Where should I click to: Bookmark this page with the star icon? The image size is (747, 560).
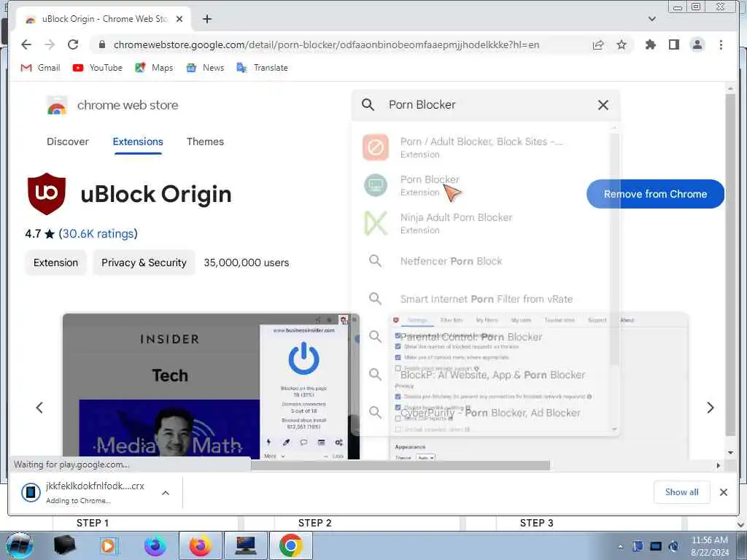coord(622,44)
